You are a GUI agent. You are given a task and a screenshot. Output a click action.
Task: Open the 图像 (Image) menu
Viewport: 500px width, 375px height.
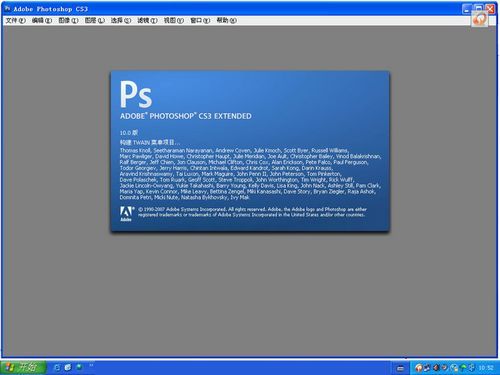click(68, 21)
